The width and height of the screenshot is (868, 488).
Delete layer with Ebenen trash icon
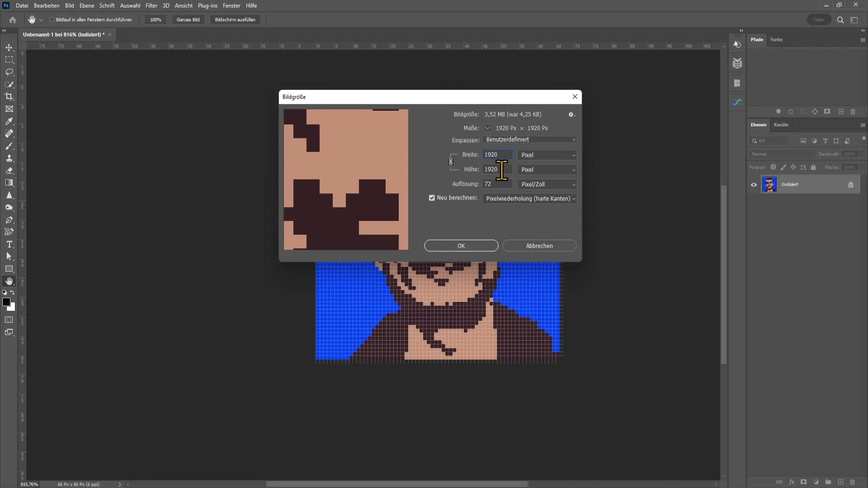tap(853, 482)
